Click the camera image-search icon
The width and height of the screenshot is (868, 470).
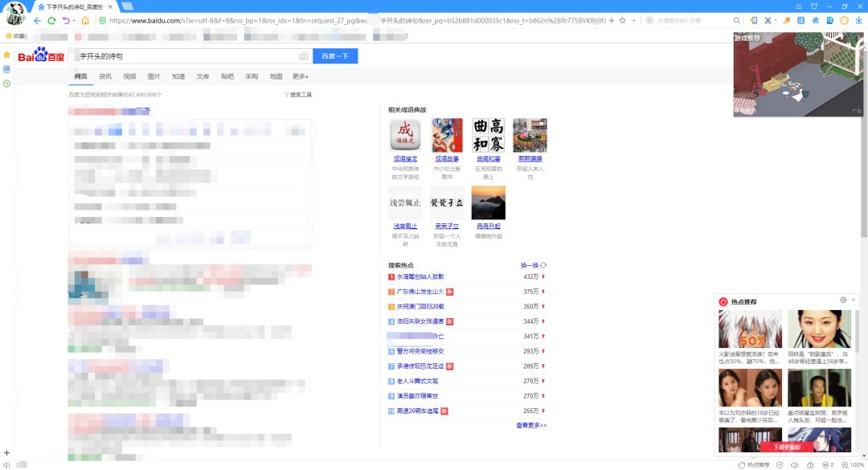(303, 56)
